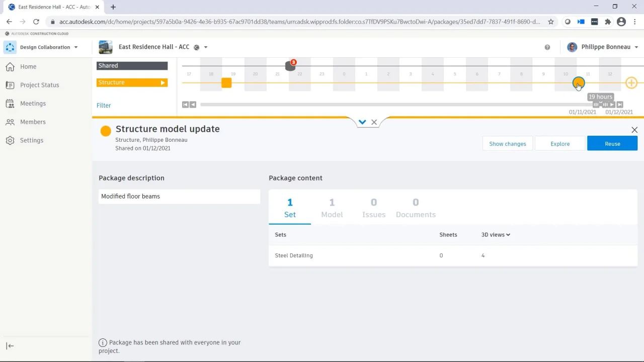Open Chrome three-dot menu
The width and height of the screenshot is (644, 362).
pyautogui.click(x=634, y=22)
